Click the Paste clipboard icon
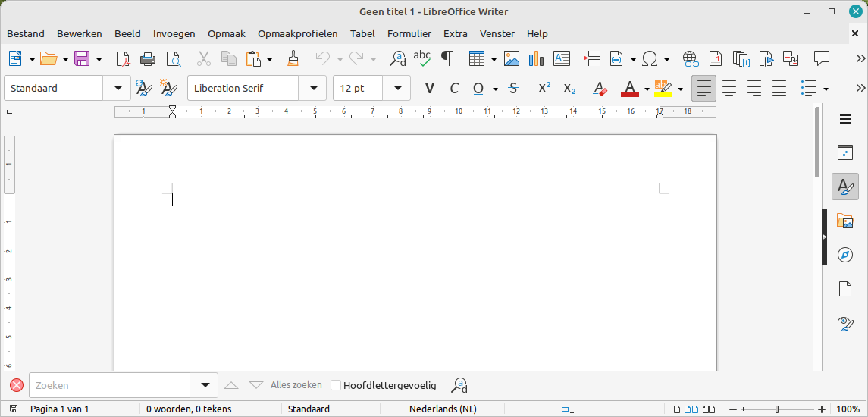 (253, 58)
